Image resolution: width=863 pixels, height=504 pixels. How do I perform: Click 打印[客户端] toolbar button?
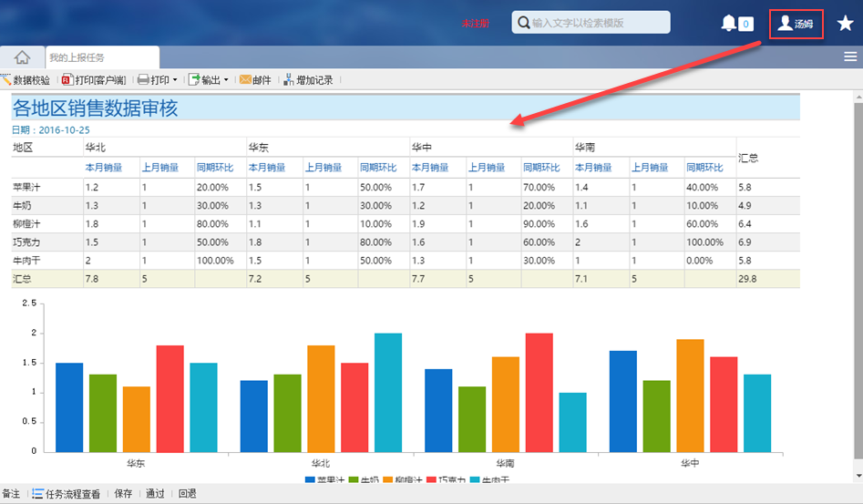(94, 80)
